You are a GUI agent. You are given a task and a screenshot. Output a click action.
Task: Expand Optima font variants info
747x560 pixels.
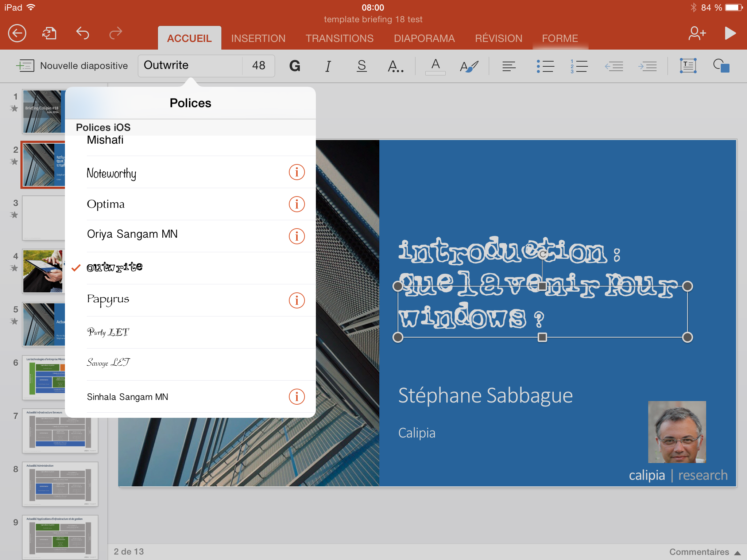coord(297,204)
